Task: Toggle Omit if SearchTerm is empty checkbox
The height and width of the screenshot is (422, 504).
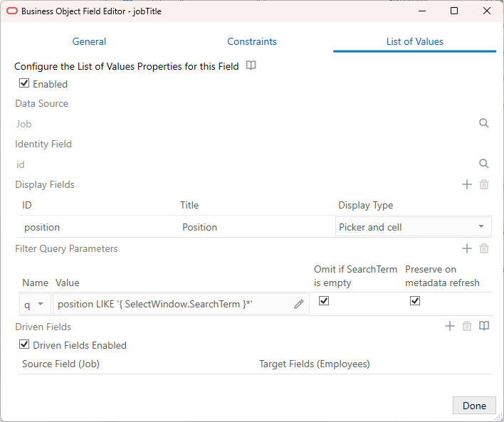Action: (x=324, y=301)
